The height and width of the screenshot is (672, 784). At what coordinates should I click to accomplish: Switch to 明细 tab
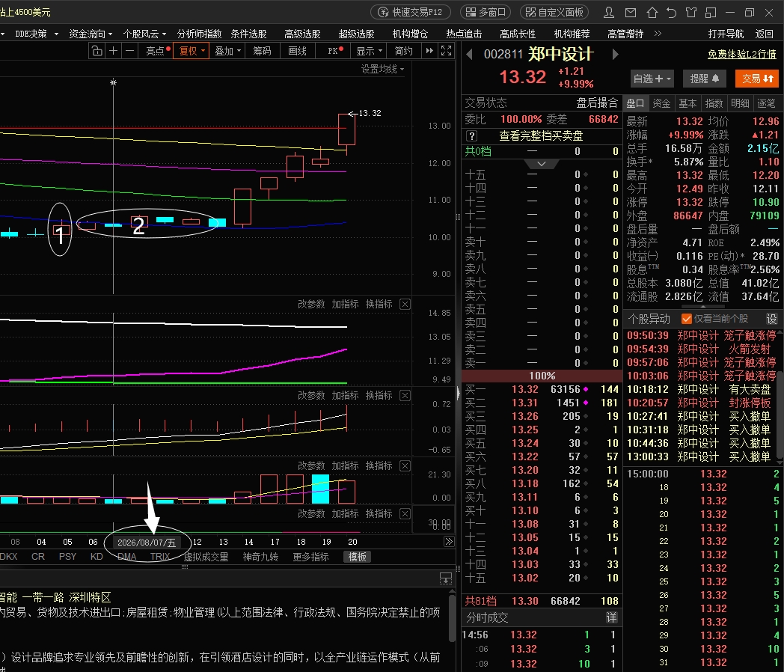click(740, 103)
